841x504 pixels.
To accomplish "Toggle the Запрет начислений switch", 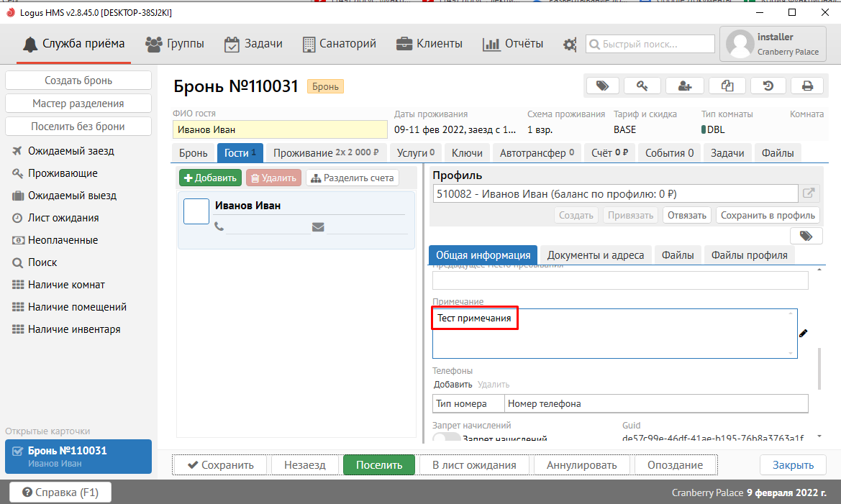I will 446,438.
